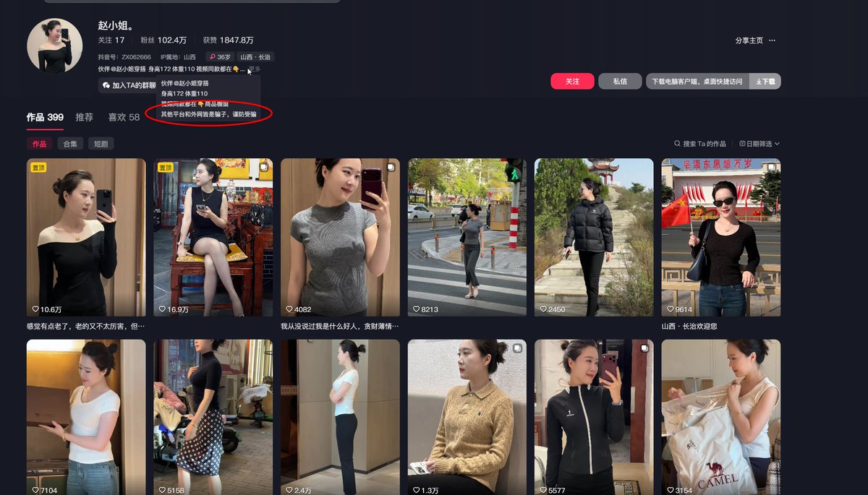Switch to the 喜欢 58 tab

coord(124,117)
